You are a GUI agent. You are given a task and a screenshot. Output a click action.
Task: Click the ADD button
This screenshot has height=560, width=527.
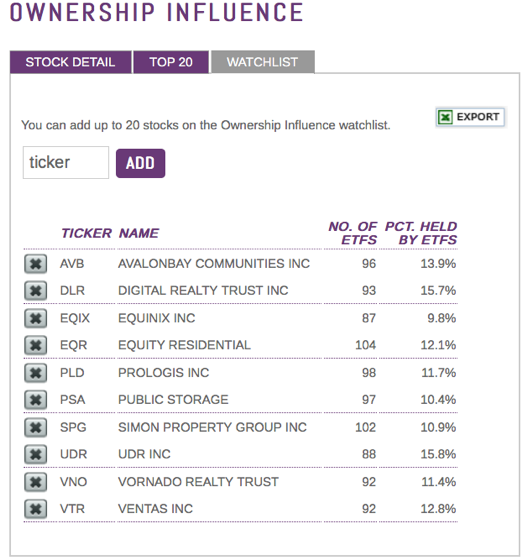click(x=141, y=163)
